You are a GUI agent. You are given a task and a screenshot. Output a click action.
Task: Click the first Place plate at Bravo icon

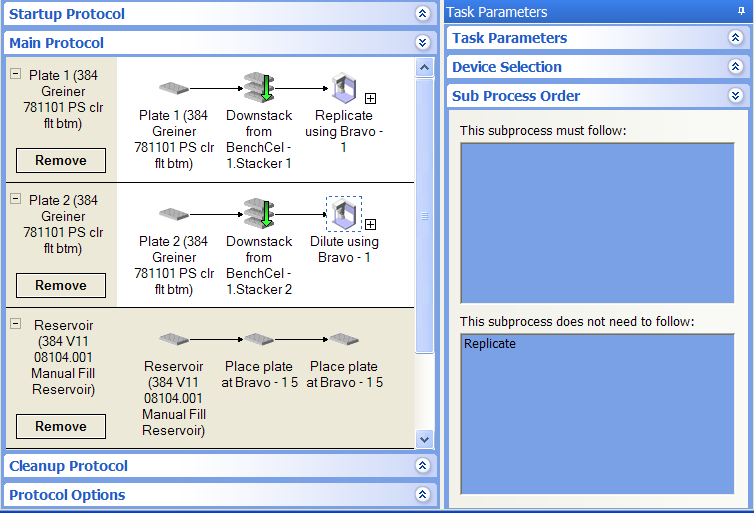(x=259, y=340)
